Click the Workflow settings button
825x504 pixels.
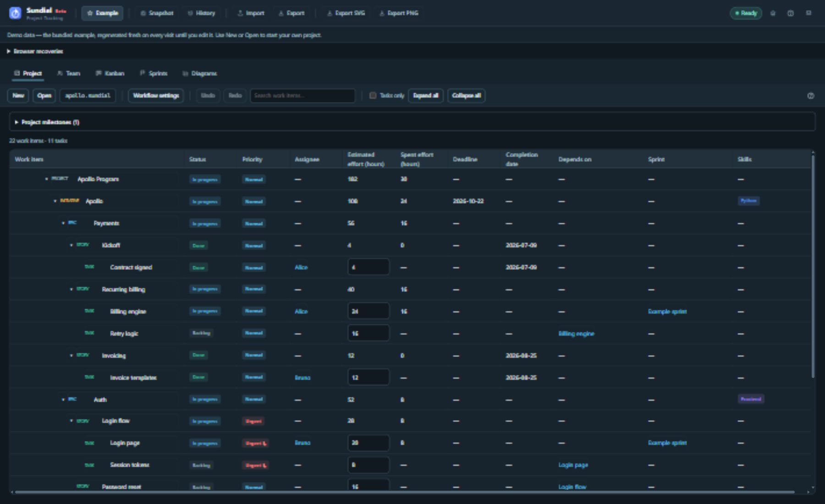click(156, 95)
